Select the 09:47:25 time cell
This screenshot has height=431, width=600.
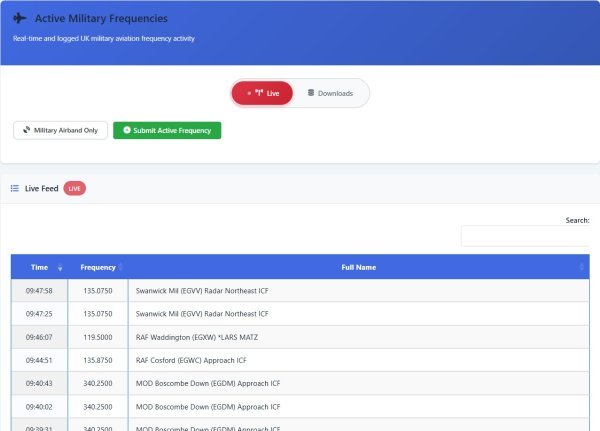pyautogui.click(x=39, y=314)
